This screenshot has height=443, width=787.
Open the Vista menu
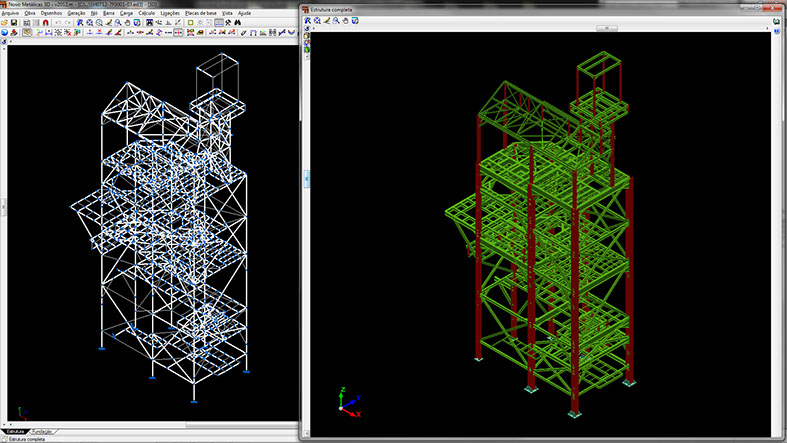point(227,13)
